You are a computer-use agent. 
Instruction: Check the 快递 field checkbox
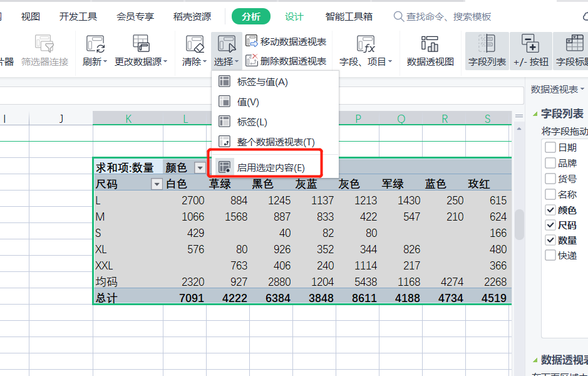tap(550, 256)
